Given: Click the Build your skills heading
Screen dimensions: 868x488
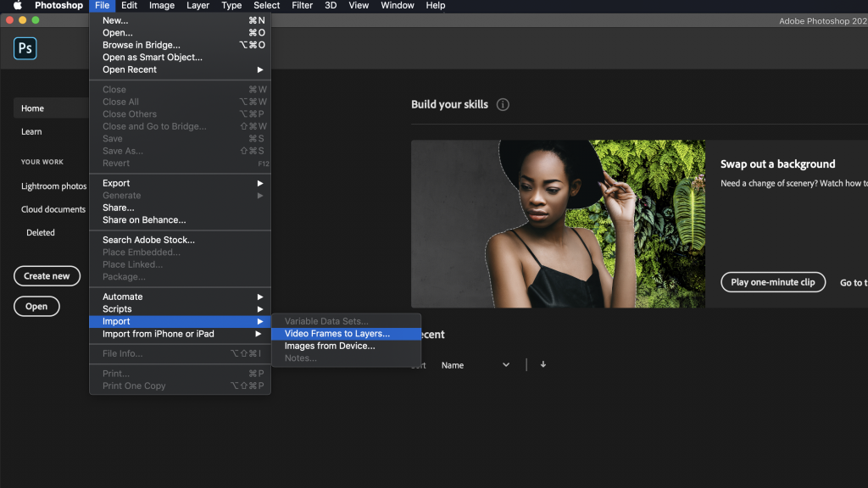Looking at the screenshot, I should [x=449, y=104].
